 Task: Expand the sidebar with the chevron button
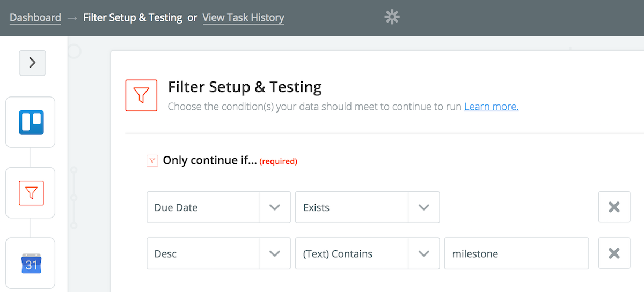[32, 63]
